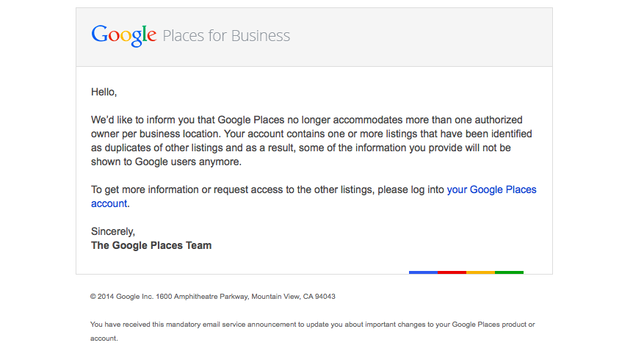Click the phrase "owner per business location"

[155, 134]
